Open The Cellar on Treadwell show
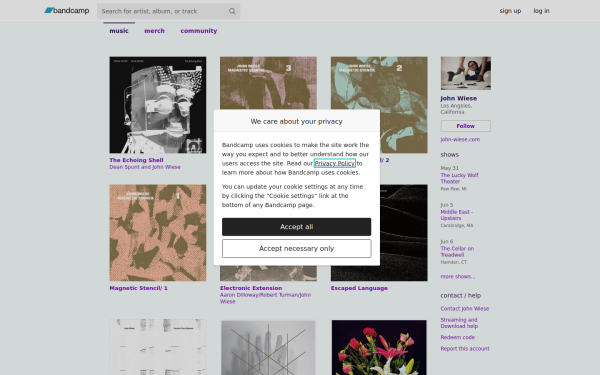The height and width of the screenshot is (375, 600). [457, 252]
